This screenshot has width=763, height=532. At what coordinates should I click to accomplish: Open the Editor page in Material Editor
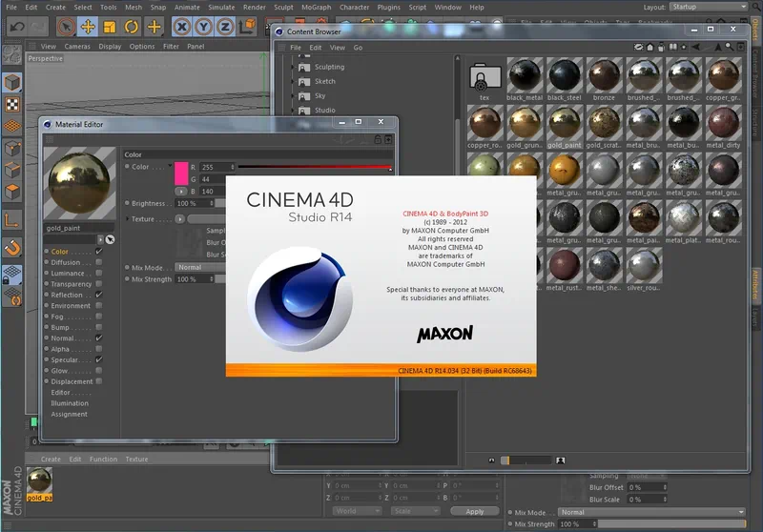[61, 393]
